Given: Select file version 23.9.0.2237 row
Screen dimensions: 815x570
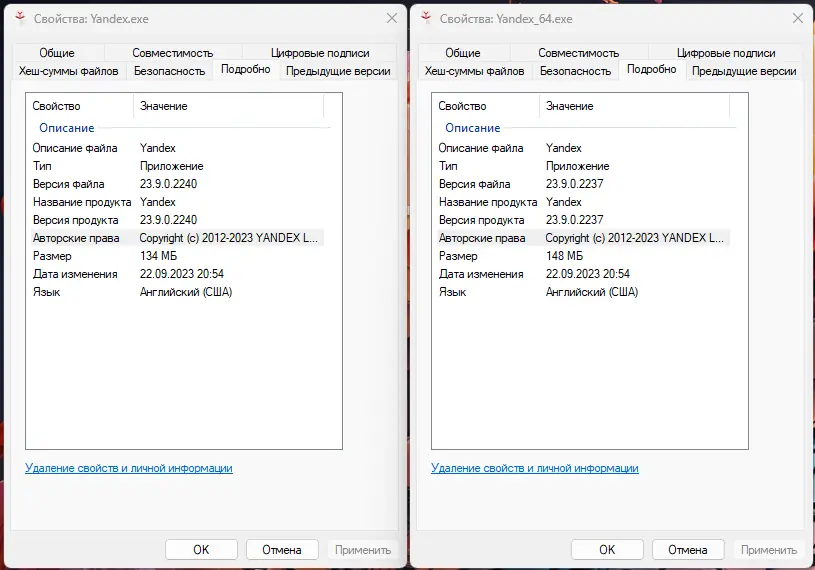Looking at the screenshot, I should pos(574,184).
